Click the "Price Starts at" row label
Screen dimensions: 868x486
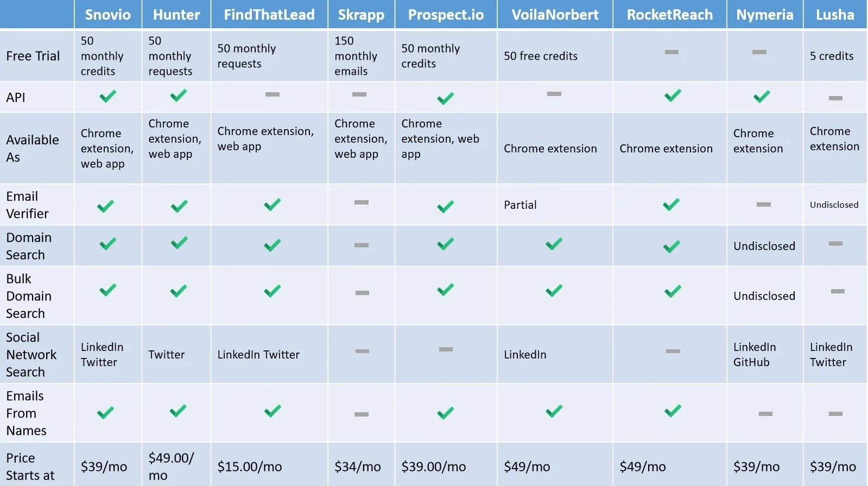[30, 466]
